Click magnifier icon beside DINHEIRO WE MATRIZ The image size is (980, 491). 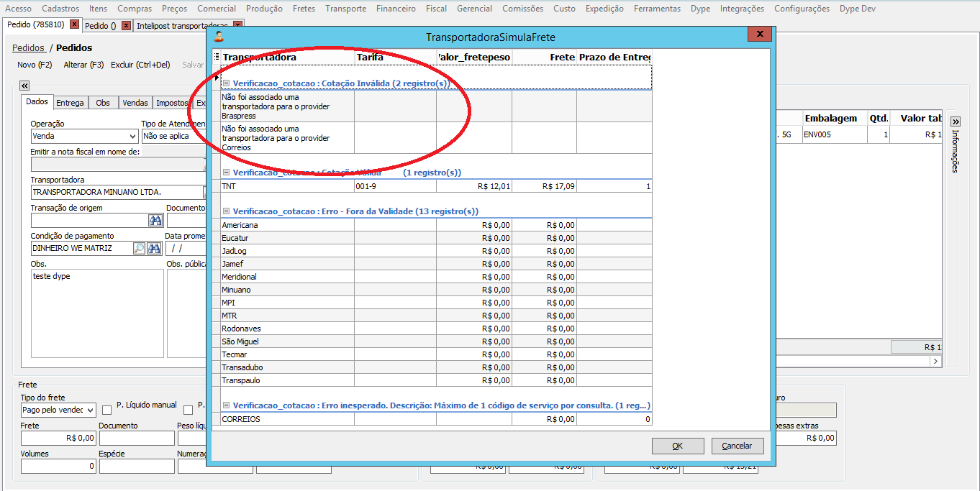(140, 249)
